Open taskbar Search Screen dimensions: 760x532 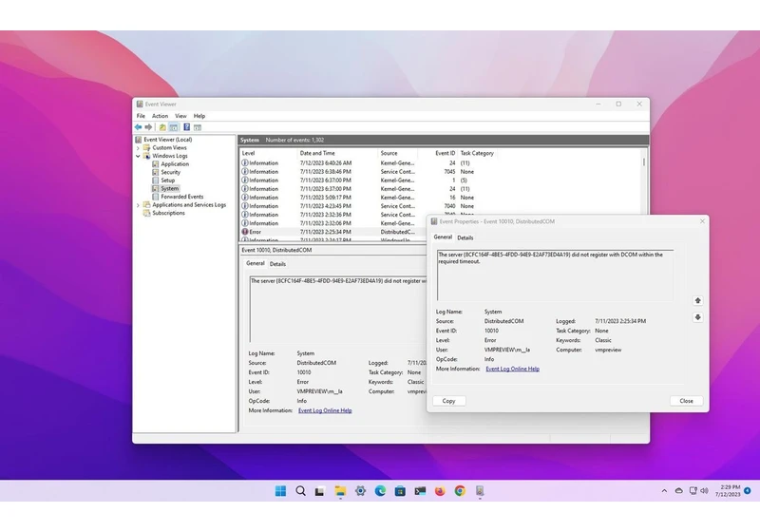point(300,491)
